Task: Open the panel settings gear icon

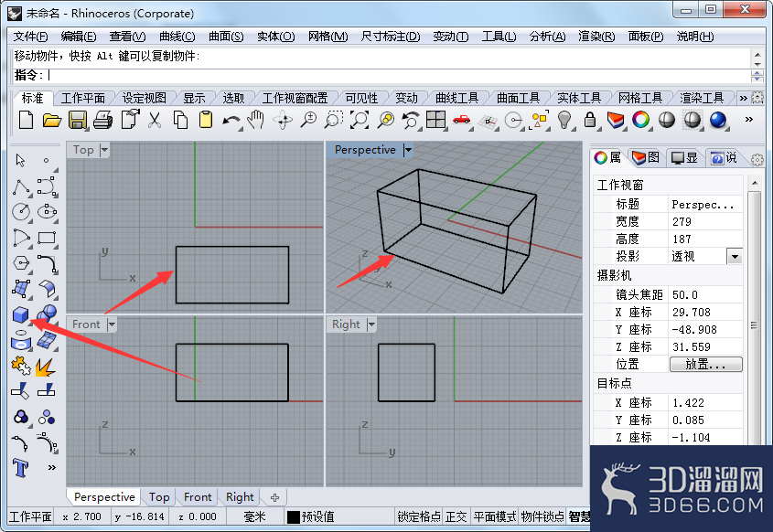Action: tap(757, 160)
